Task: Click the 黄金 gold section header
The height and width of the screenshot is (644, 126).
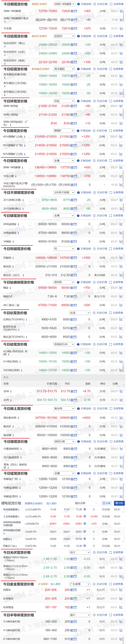Action: click(x=6, y=377)
